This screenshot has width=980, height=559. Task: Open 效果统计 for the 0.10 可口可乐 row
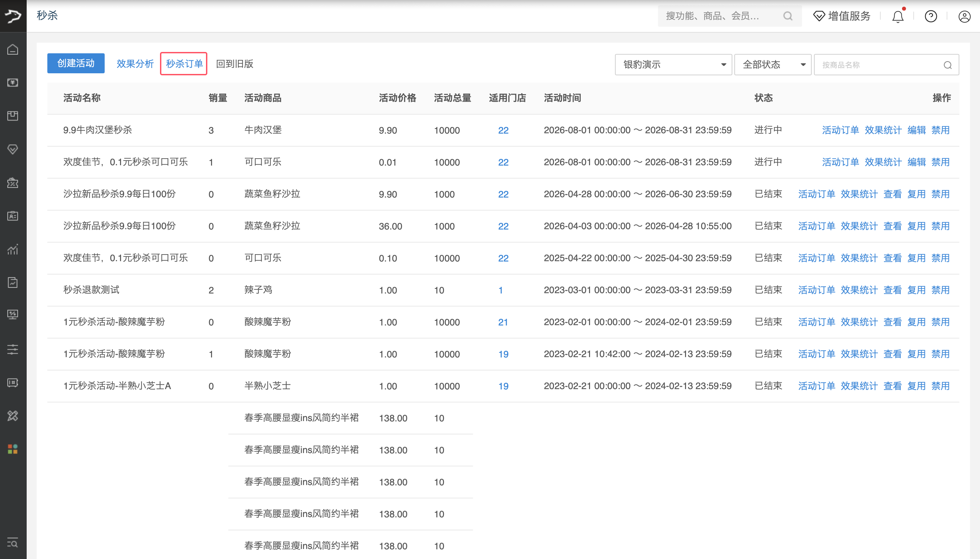point(859,258)
